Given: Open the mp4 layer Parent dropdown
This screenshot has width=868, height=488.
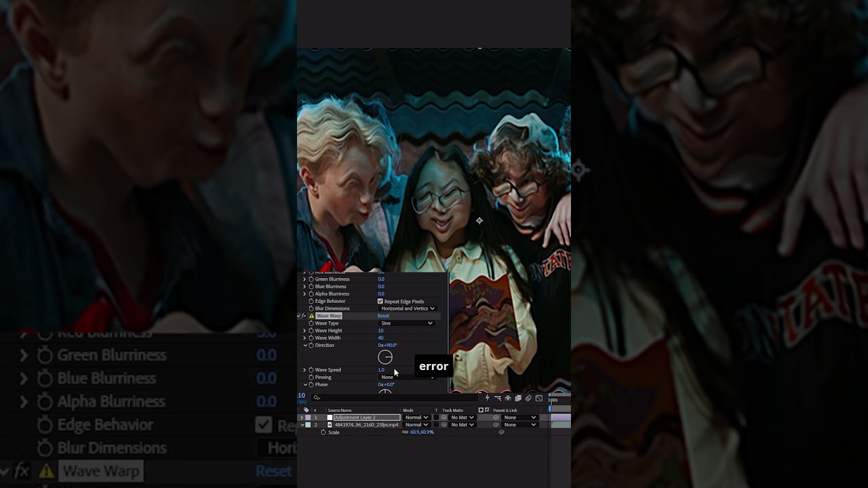Looking at the screenshot, I should point(520,425).
